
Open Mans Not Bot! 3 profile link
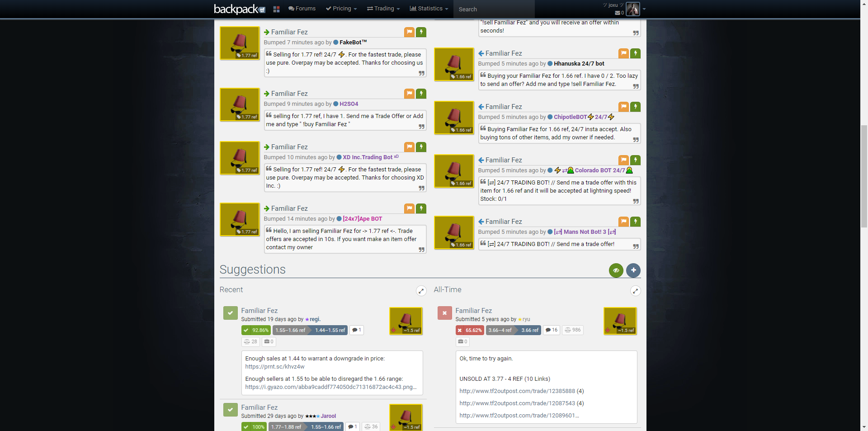pos(585,232)
